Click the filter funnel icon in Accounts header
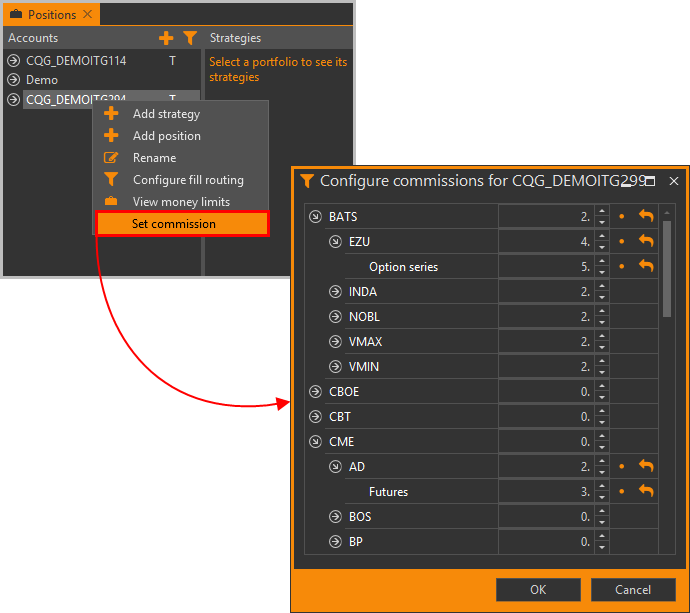The height and width of the screenshot is (613, 690). tap(190, 38)
